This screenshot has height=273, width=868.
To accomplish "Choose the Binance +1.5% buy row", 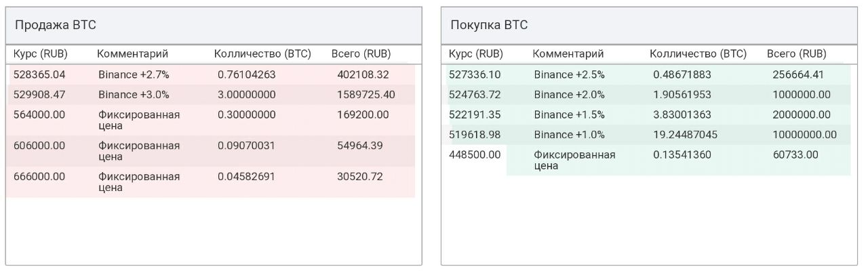I will tap(646, 114).
